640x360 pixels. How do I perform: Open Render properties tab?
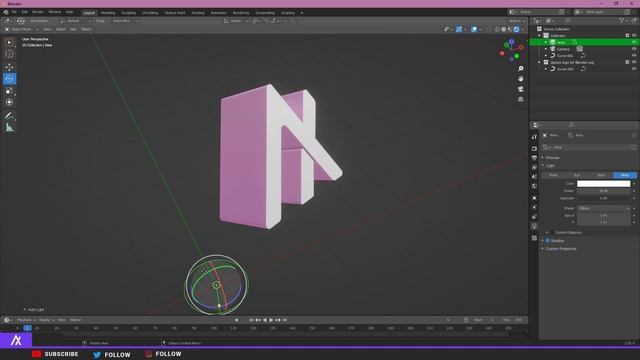pos(534,149)
